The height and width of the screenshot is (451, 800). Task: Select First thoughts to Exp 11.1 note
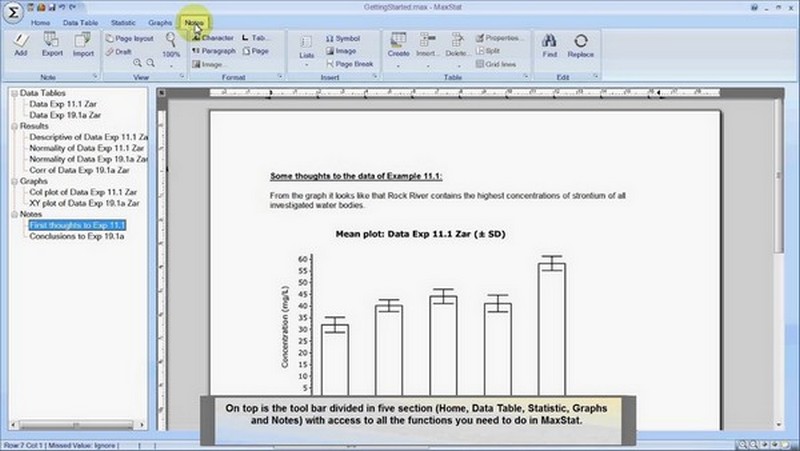(77, 225)
